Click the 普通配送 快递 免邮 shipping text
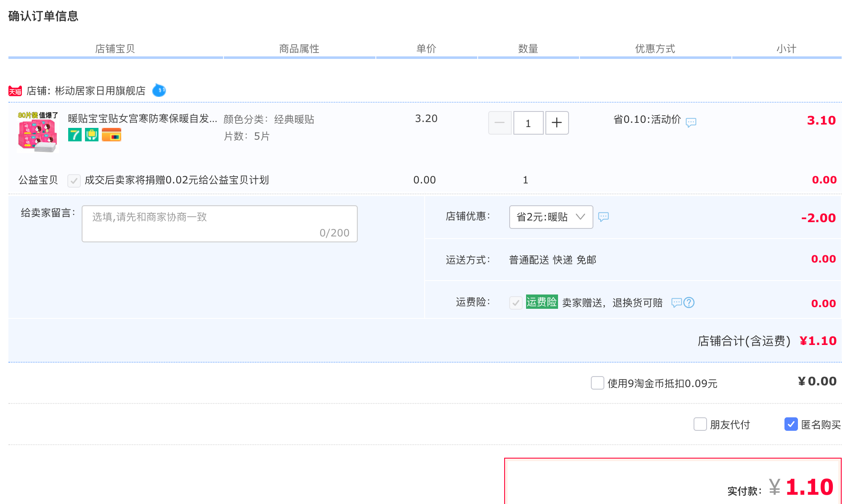856x504 pixels. (553, 260)
